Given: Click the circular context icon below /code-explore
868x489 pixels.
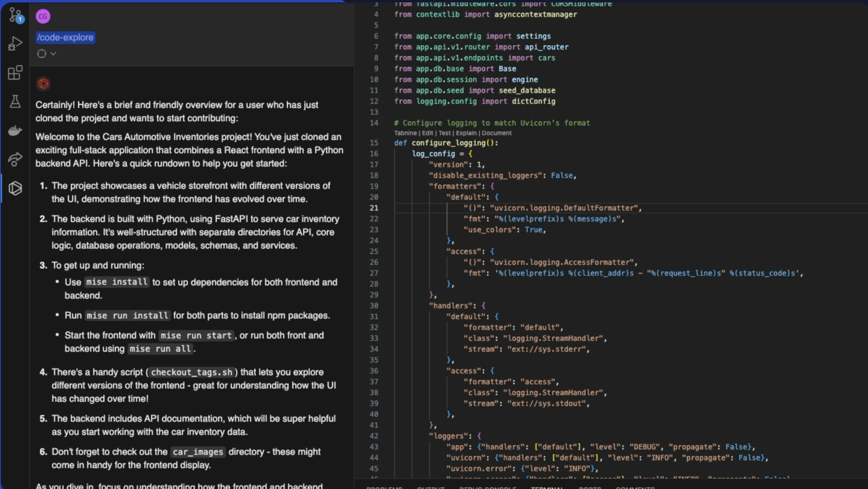Looking at the screenshot, I should [42, 53].
